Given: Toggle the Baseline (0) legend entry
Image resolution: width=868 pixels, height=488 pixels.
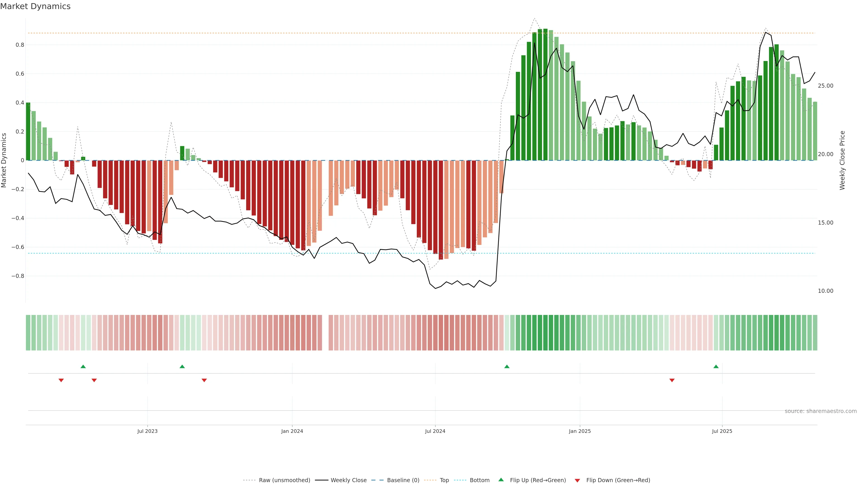Looking at the screenshot, I should tap(403, 480).
